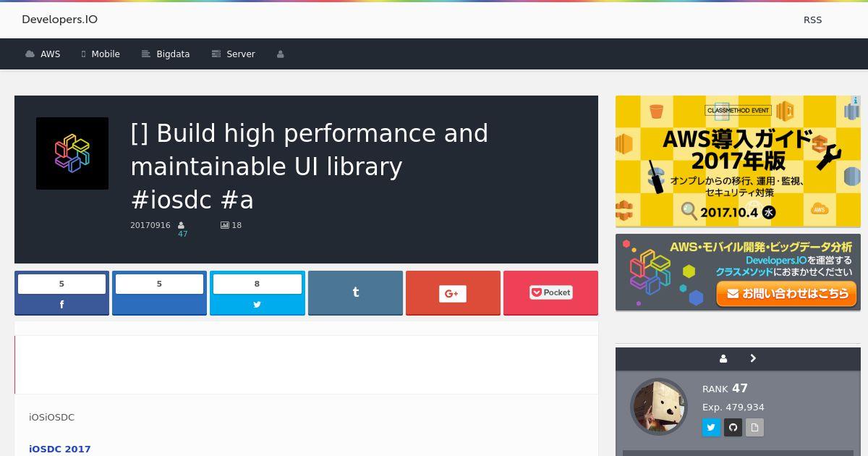Open the Bigdata category in navigation

[166, 54]
